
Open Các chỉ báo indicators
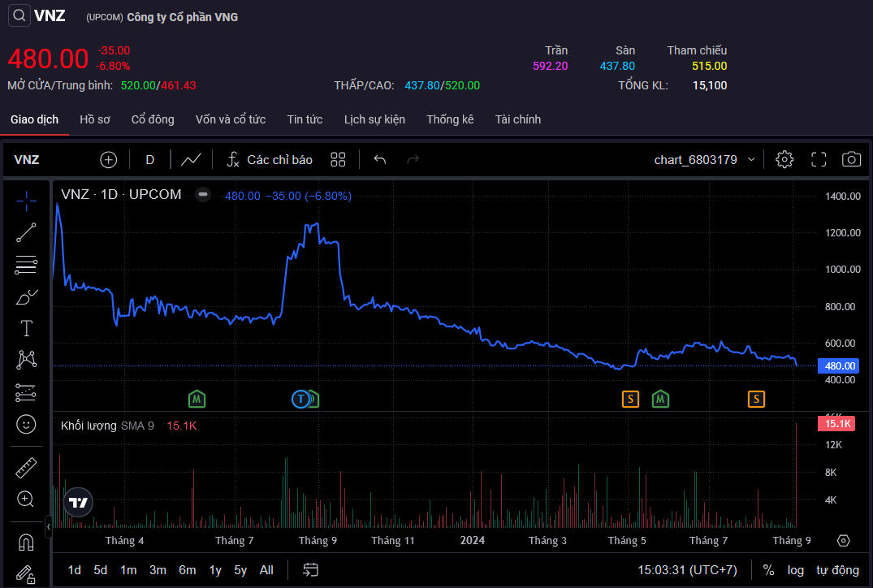[x=270, y=159]
